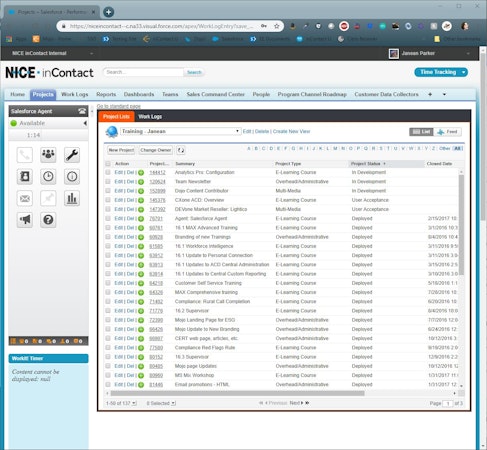
Task: Open the address book icon
Action: click(x=25, y=177)
